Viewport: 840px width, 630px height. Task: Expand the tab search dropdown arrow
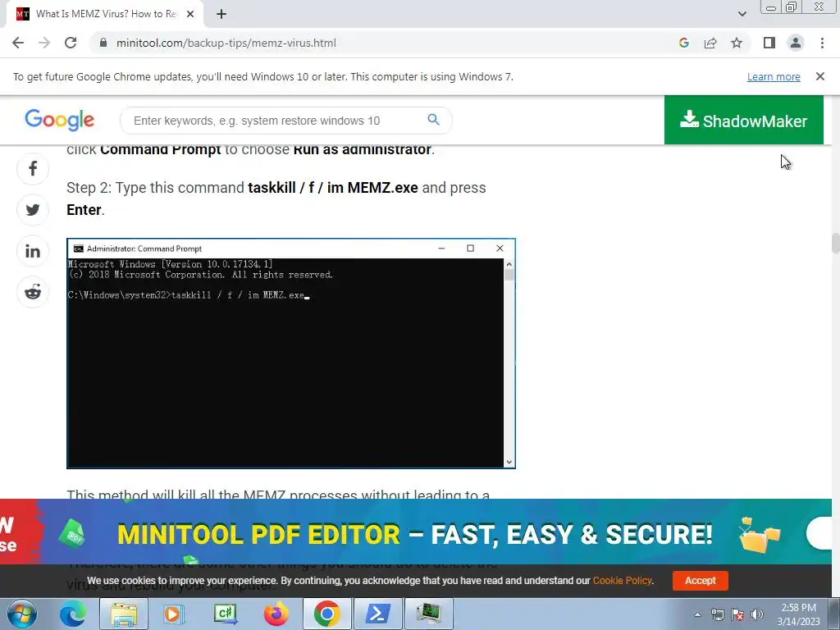(742, 14)
